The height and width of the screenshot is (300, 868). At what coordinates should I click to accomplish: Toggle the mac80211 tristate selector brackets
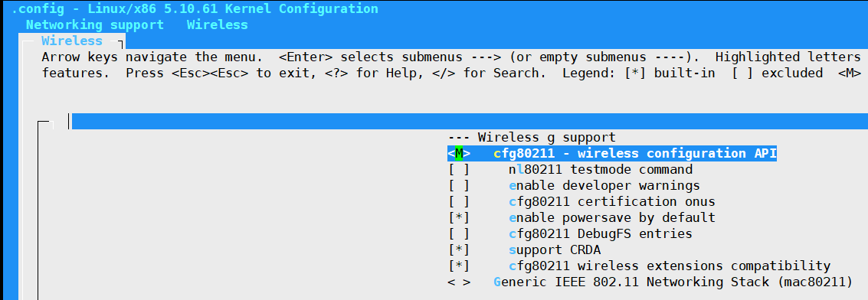(459, 282)
